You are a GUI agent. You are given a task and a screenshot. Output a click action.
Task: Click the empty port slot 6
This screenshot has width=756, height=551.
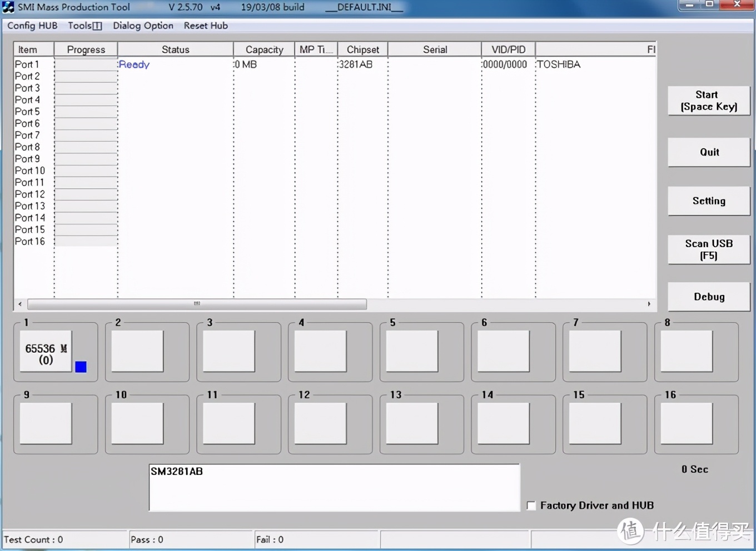click(x=504, y=352)
